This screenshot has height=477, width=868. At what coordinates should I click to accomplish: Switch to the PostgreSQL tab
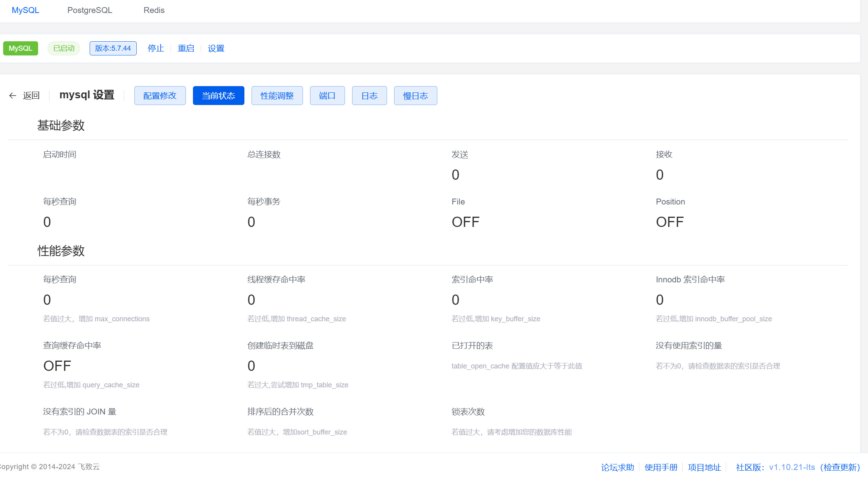pos(90,10)
